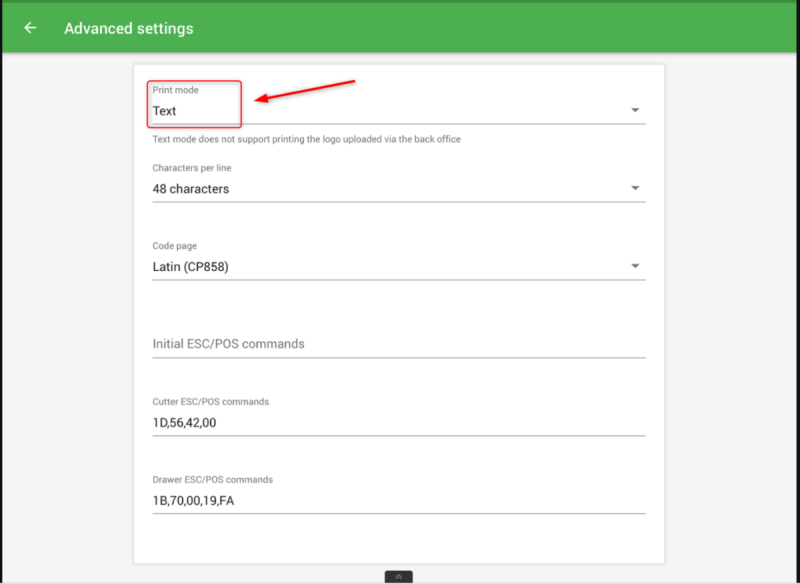Click the 'Advanced settings' header title
The image size is (800, 584).
(129, 28)
